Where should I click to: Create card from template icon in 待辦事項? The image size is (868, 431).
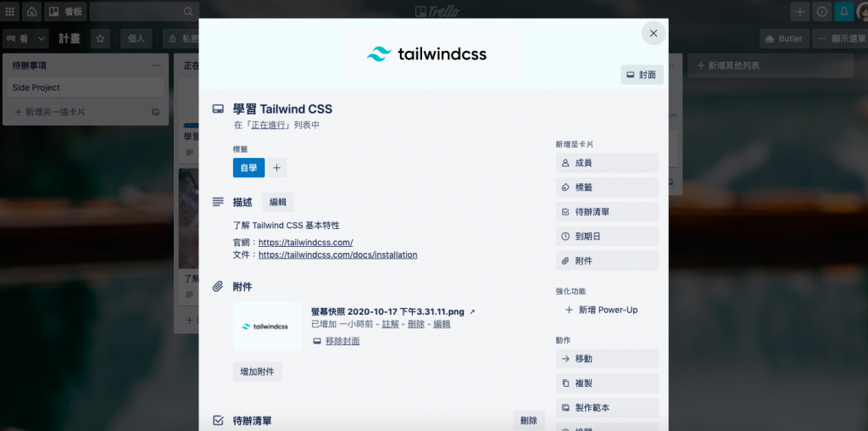pyautogui.click(x=156, y=112)
